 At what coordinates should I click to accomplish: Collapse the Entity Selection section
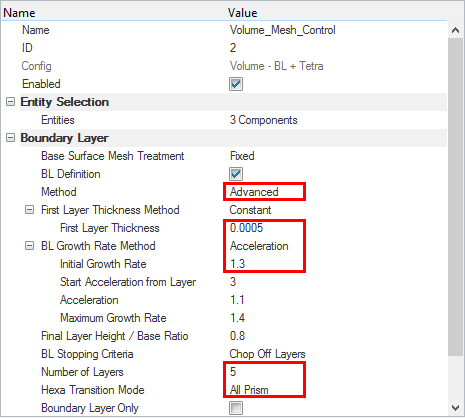(11, 102)
